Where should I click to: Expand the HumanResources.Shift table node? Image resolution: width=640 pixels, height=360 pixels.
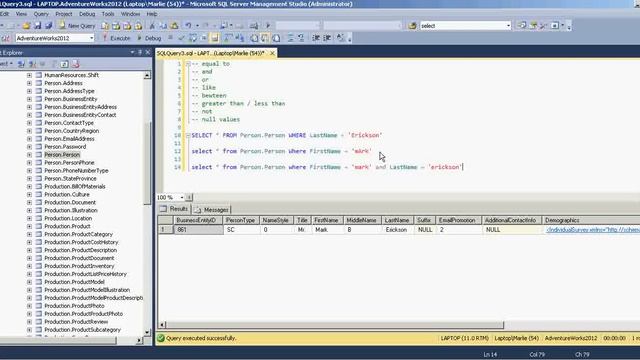pos(29,75)
